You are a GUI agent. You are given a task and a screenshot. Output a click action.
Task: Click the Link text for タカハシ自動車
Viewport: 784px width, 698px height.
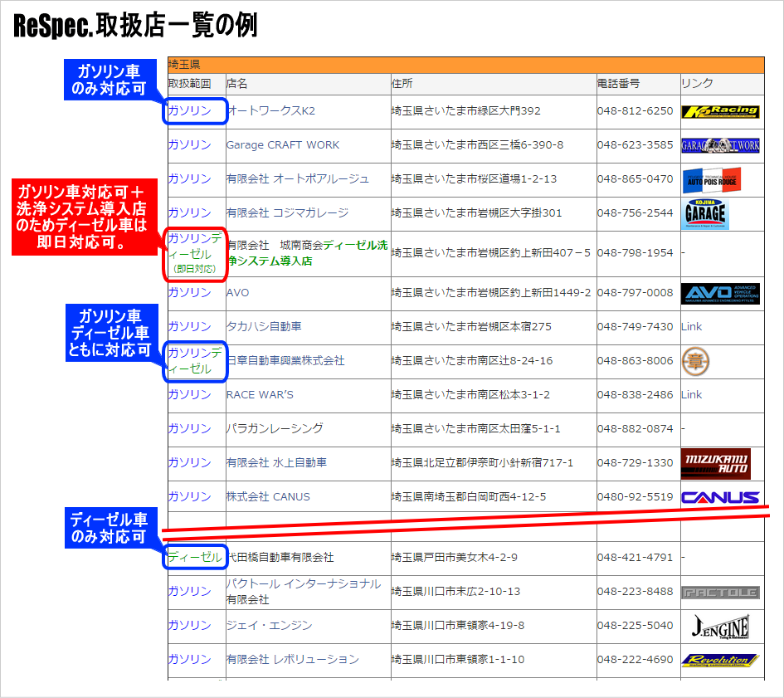point(691,327)
